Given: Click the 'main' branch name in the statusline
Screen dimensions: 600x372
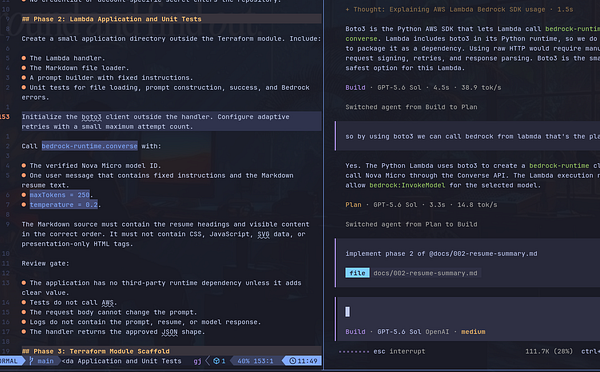Looking at the screenshot, I should point(46,361).
